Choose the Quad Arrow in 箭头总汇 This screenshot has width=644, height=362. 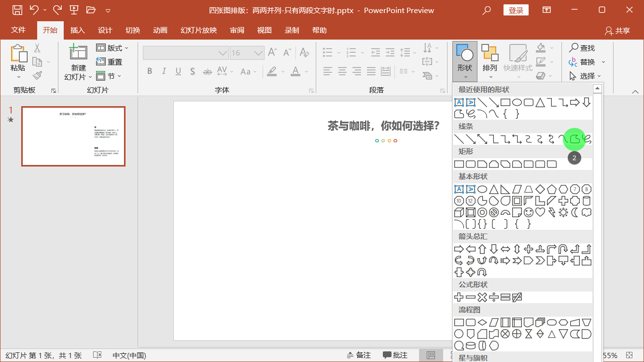coord(529,249)
